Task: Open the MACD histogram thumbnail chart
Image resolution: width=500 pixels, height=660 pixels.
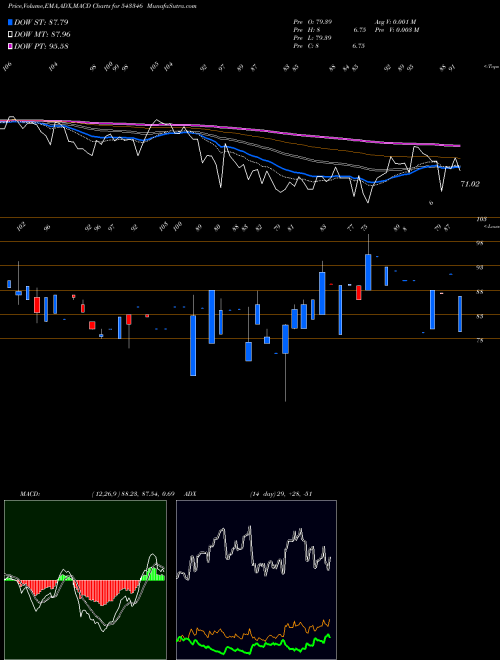Action: click(x=85, y=580)
